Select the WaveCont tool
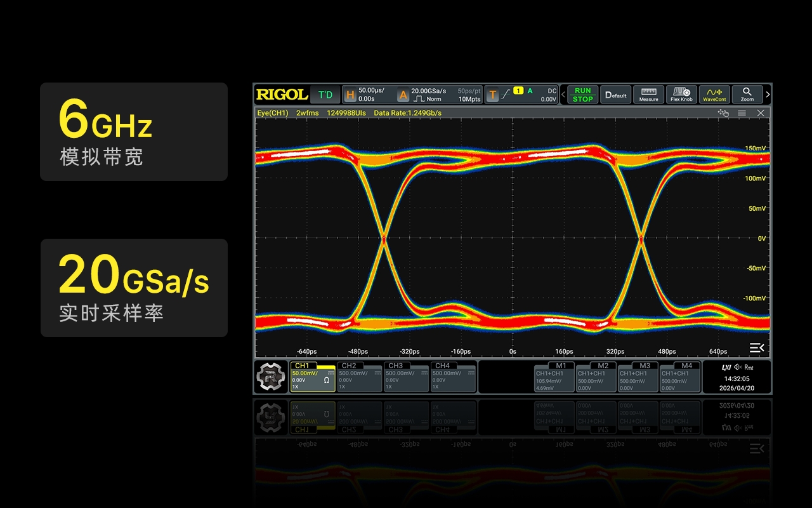 pos(714,95)
